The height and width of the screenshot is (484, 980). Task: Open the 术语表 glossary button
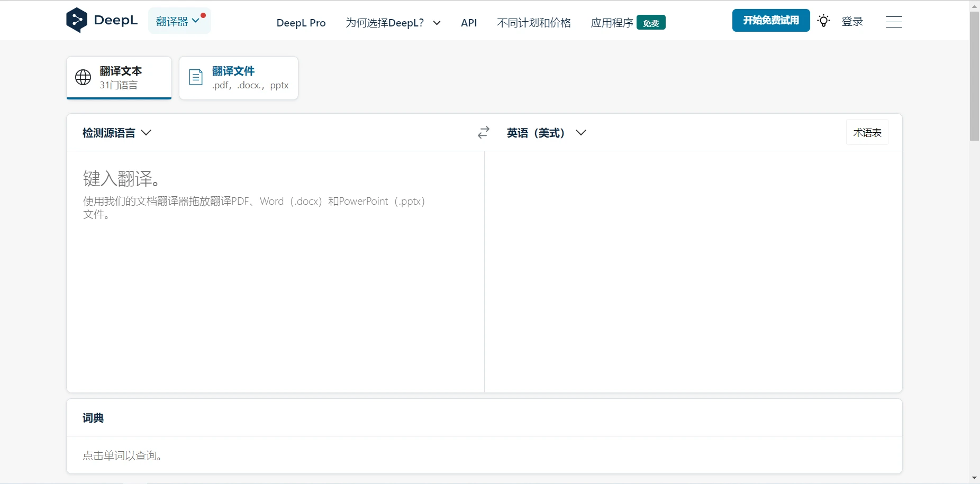(x=867, y=133)
